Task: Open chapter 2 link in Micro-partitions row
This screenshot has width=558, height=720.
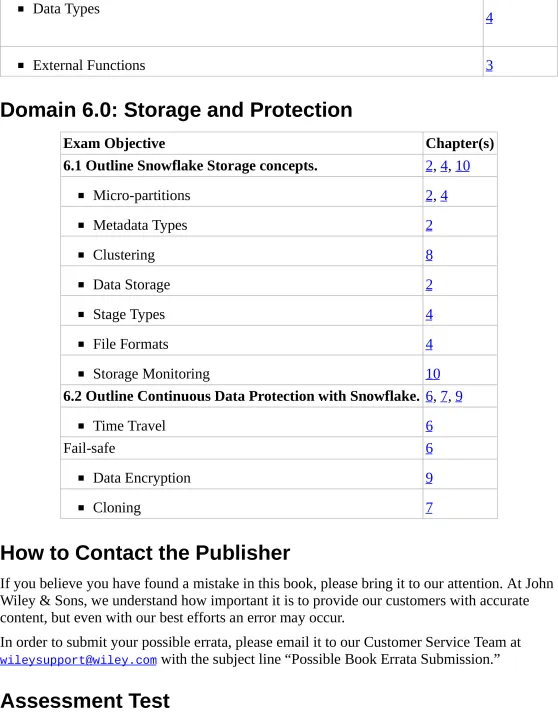Action: (429, 196)
